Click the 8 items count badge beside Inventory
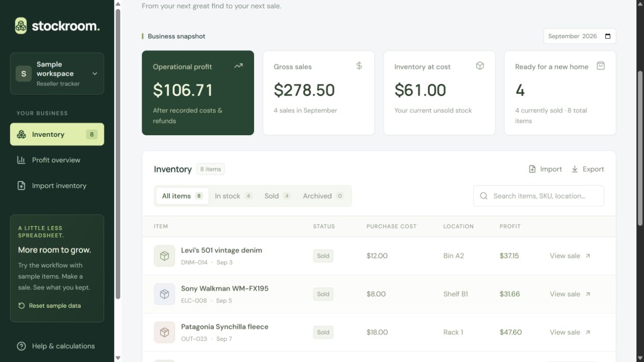Screen dimensions: 644x362 pyautogui.click(x=211, y=169)
